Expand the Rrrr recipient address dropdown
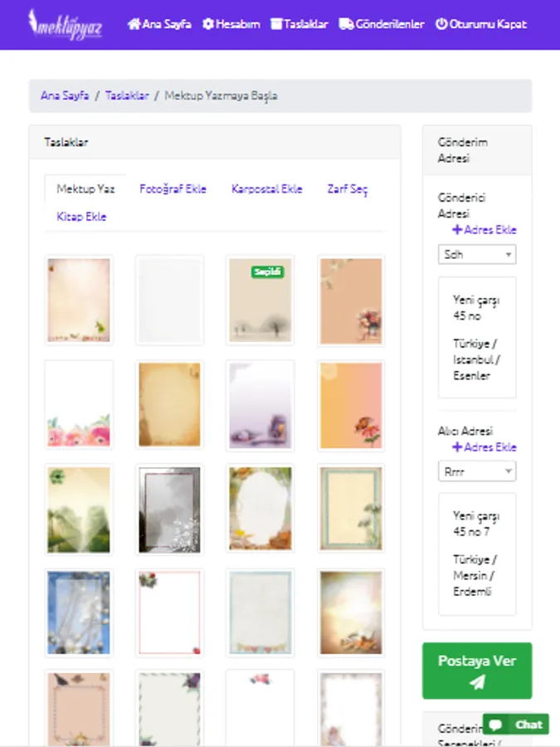560x747 pixels. pos(477,471)
